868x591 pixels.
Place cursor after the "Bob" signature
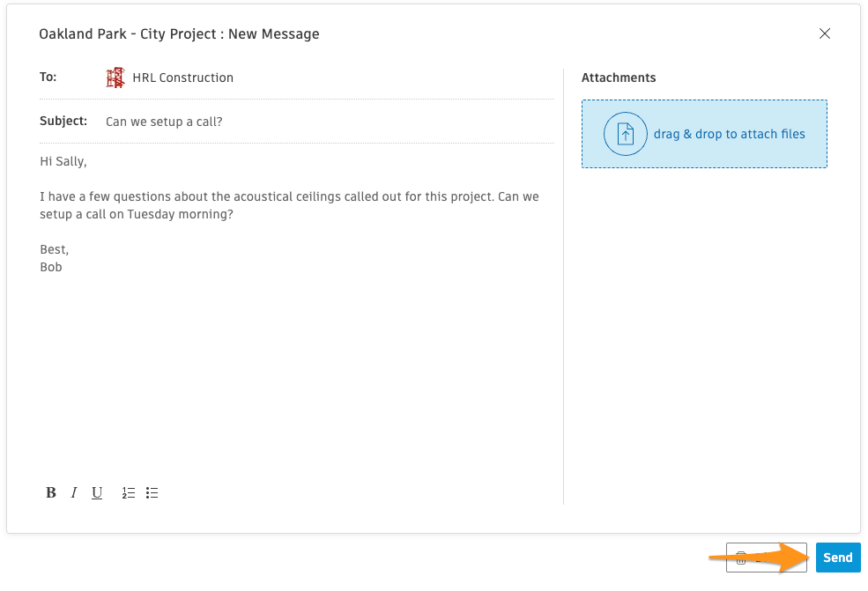pyautogui.click(x=63, y=267)
